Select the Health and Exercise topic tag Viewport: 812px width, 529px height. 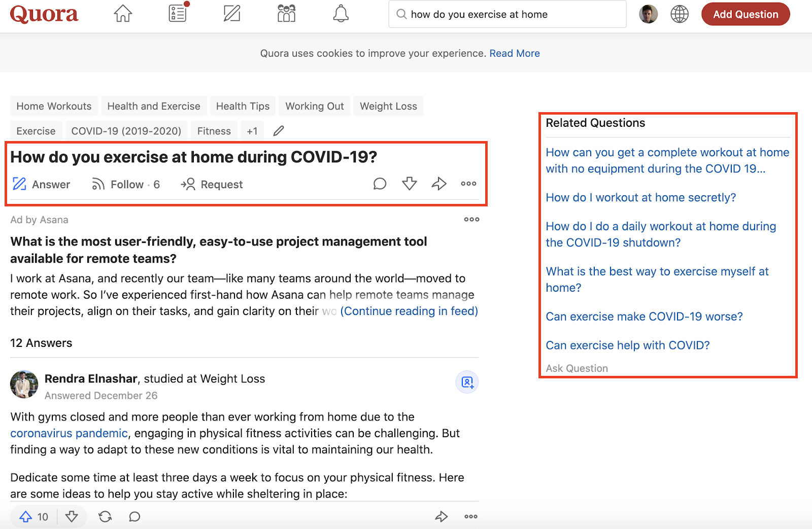point(154,106)
